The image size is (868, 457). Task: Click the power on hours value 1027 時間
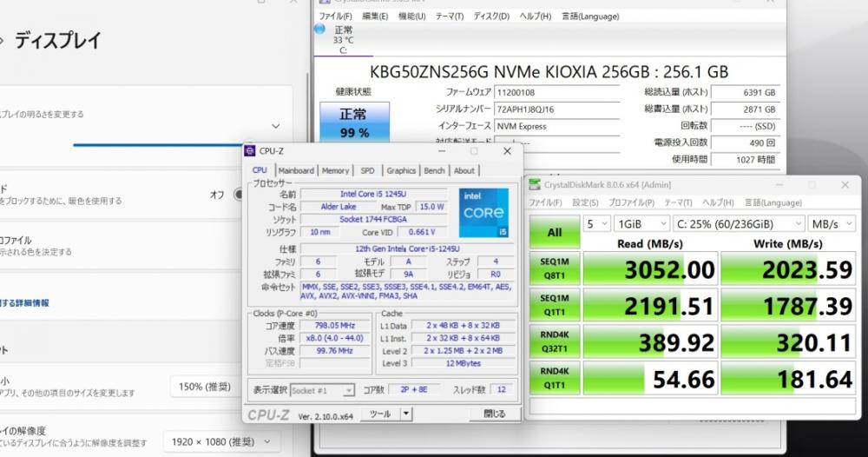[x=745, y=160]
